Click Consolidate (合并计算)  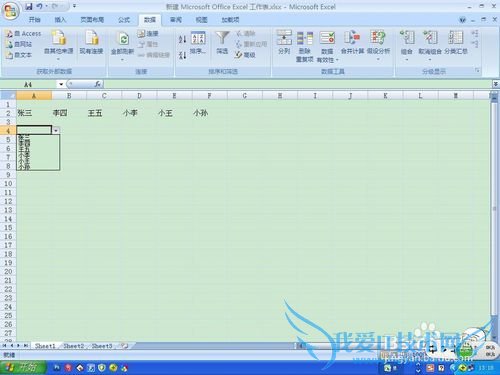(x=352, y=43)
